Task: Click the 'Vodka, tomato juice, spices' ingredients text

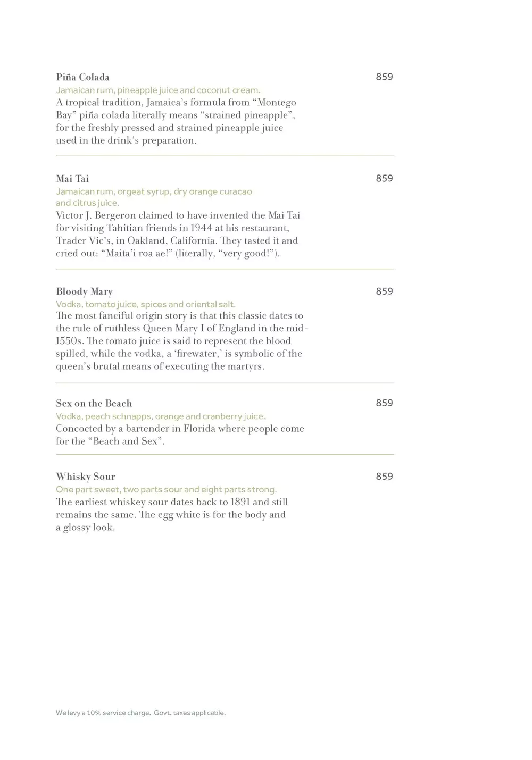Action: tap(146, 305)
